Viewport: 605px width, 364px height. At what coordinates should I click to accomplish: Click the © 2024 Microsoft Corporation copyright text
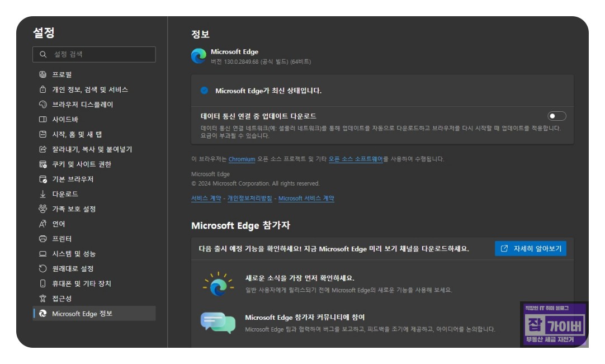click(x=256, y=183)
